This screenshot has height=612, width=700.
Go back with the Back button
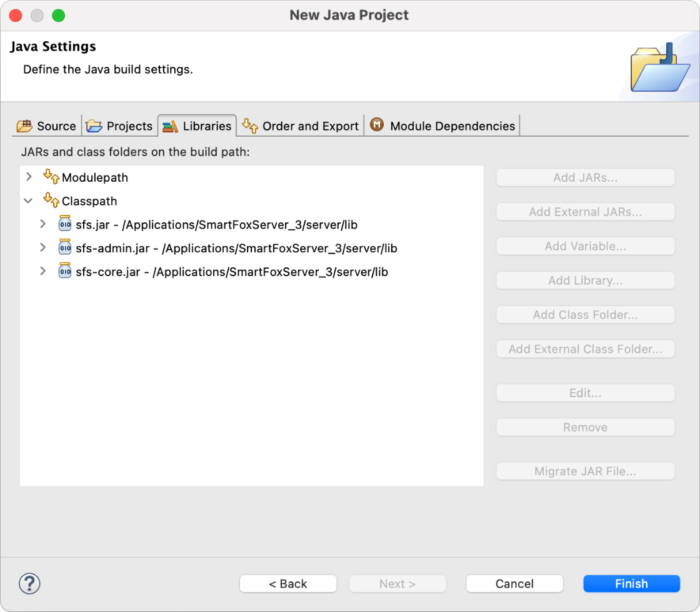[288, 584]
